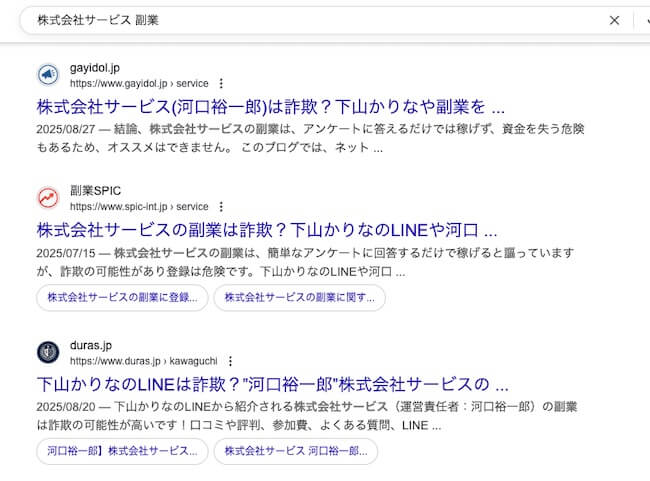Click the site name 副業SPIC
The height and width of the screenshot is (481, 650).
coord(95,191)
